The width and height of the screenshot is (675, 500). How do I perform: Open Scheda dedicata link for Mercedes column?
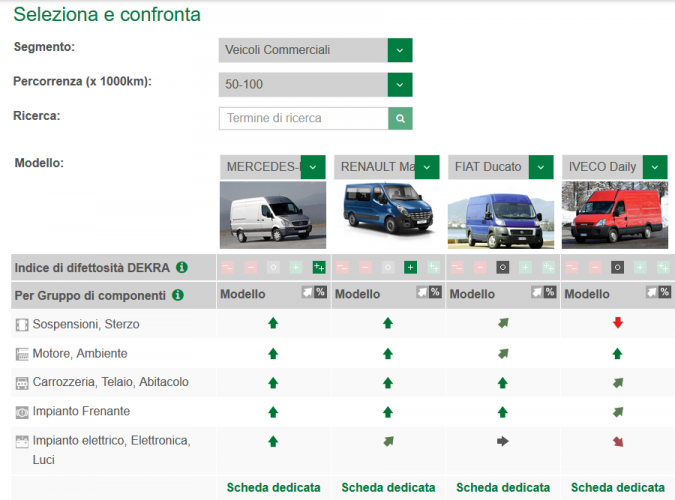(x=273, y=487)
